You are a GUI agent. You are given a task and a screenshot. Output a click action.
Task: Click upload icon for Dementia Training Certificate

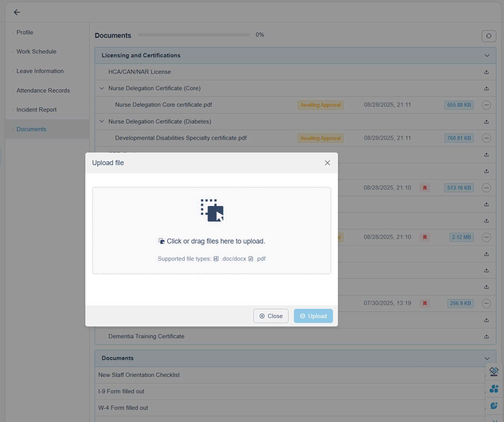point(486,336)
